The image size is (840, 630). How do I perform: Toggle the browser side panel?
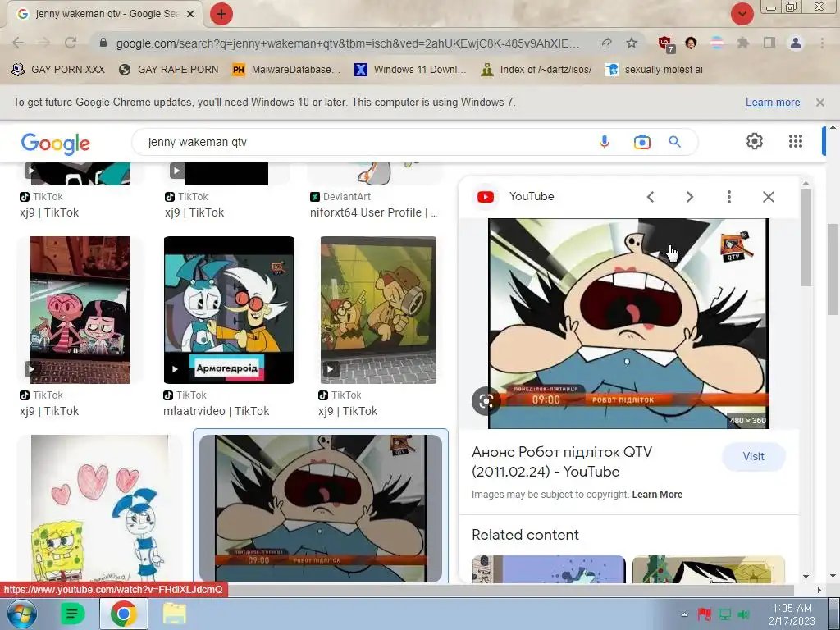click(x=769, y=43)
